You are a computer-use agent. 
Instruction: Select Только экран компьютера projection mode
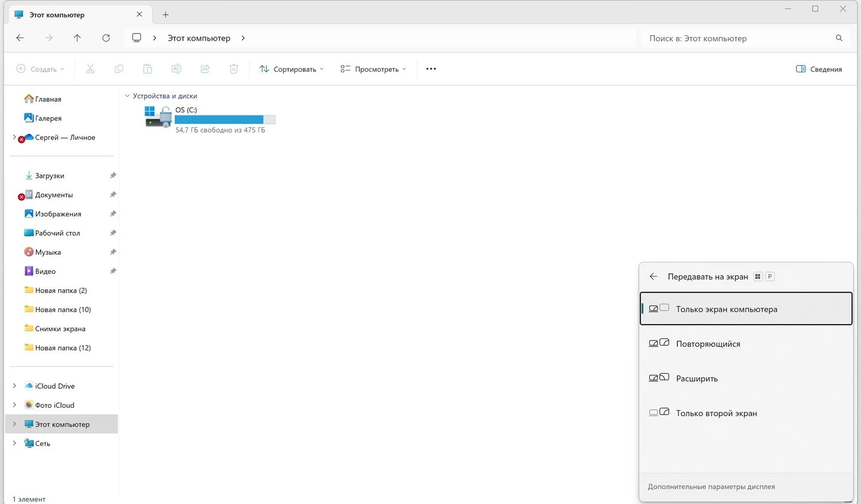746,308
